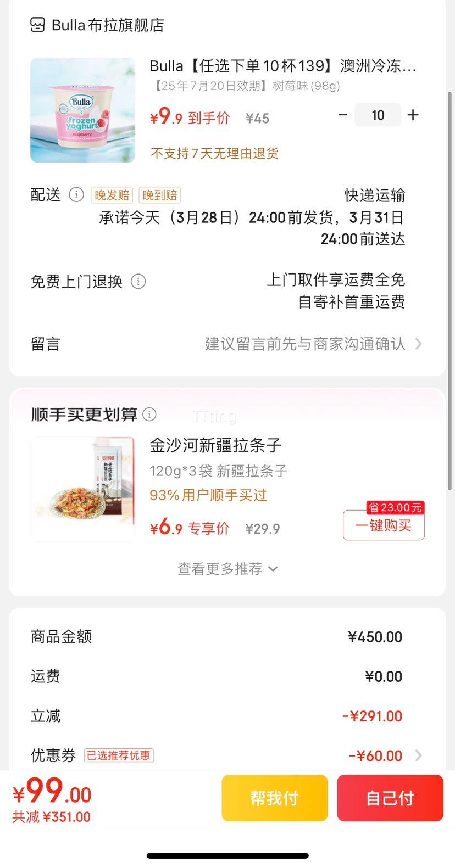Viewport: 455px width, 868px height.
Task: Open coupon selection chevron in 优惠券 row
Action: click(x=419, y=755)
